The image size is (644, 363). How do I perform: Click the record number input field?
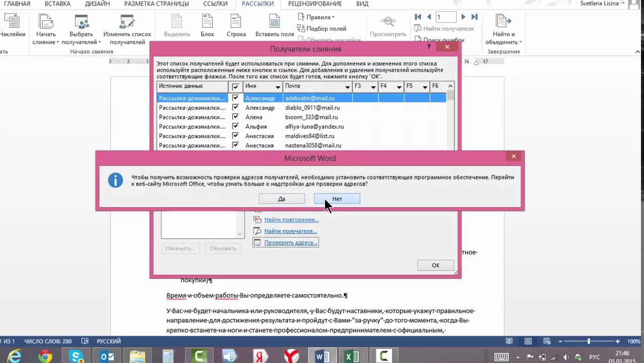[x=445, y=17]
